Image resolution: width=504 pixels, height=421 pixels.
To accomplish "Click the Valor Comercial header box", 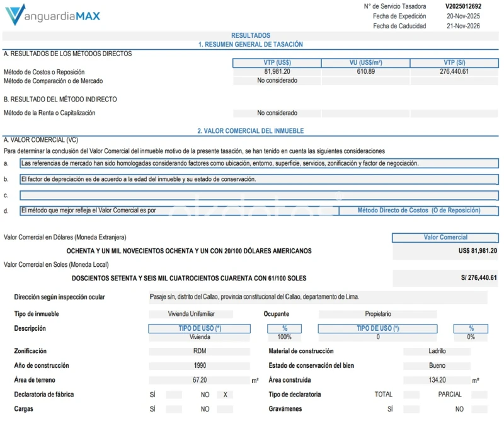I will coord(445,238).
